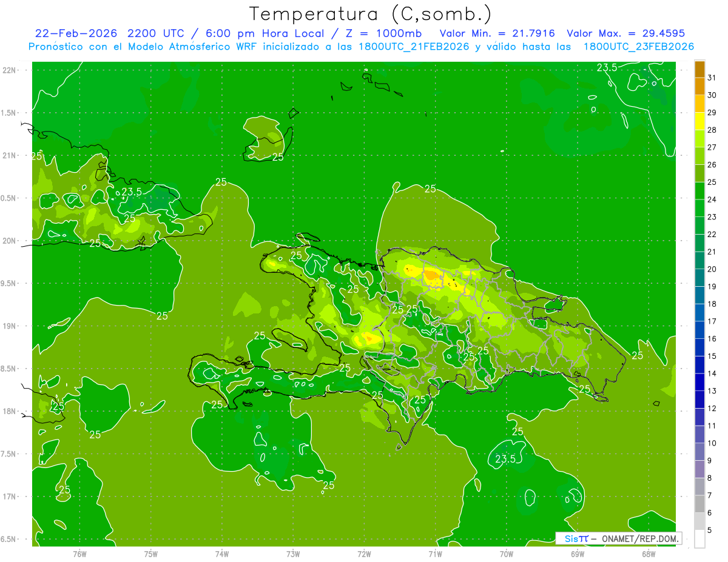Click the orange swatch between 30 and 31
The height and width of the screenshot is (562, 728).
tap(700, 87)
